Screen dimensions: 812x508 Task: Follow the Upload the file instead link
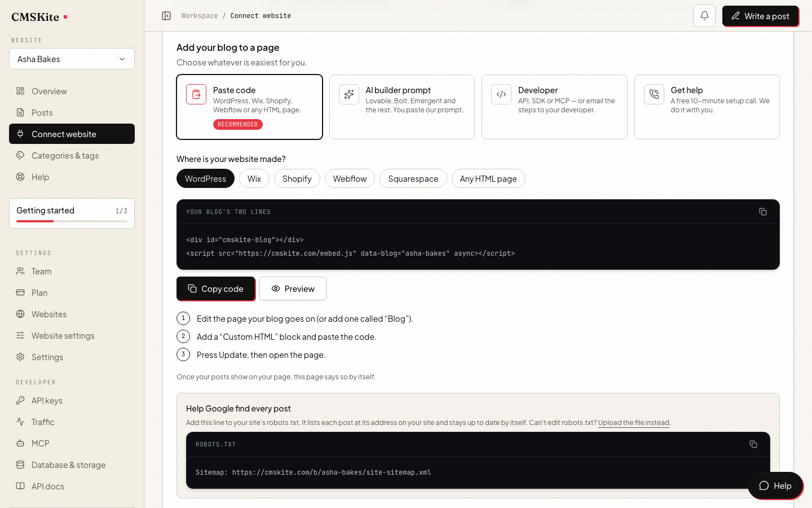pyautogui.click(x=634, y=423)
